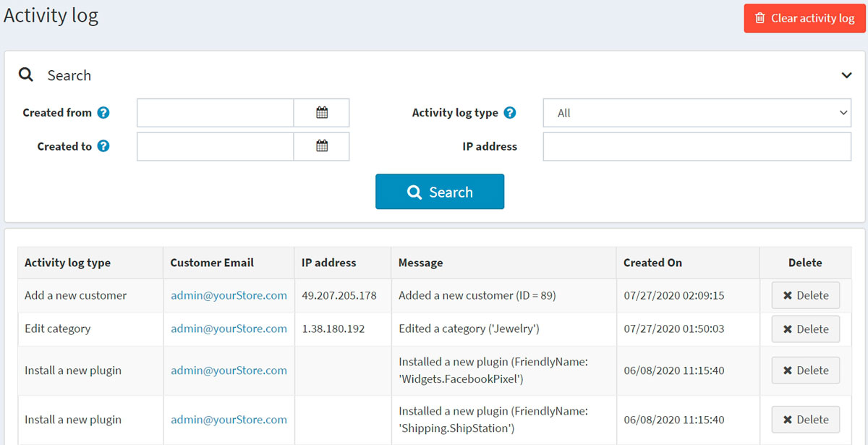Open admin email link in Add customer row

click(x=229, y=295)
